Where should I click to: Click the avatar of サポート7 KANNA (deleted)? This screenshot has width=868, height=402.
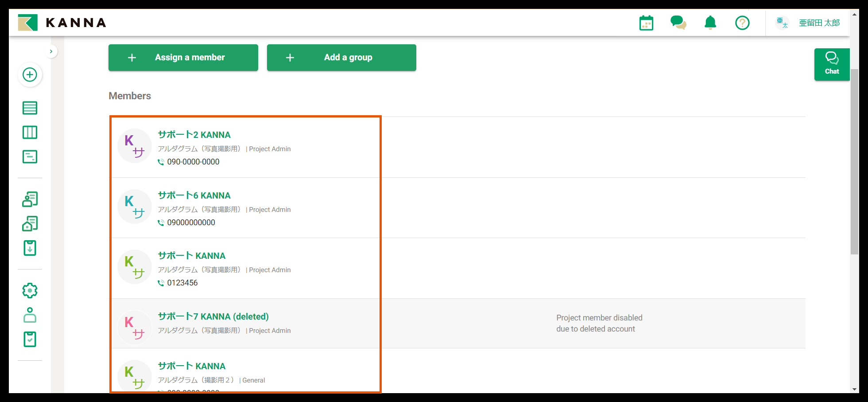pyautogui.click(x=135, y=328)
